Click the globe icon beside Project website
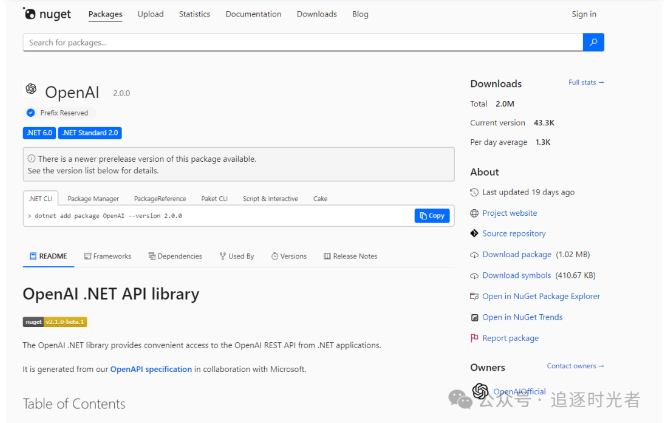The height and width of the screenshot is (423, 664). [474, 213]
